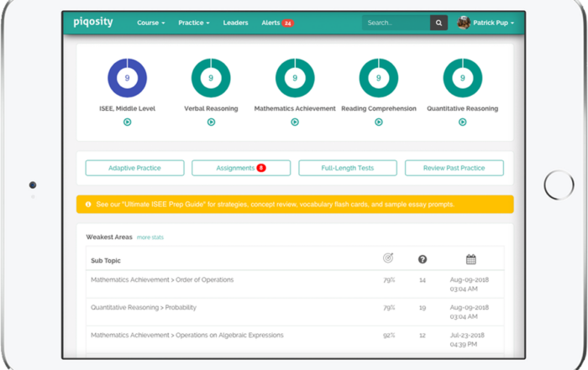Image resolution: width=588 pixels, height=370 pixels.
Task: Click play icon under Mathematics Achievement
Action: point(295,122)
